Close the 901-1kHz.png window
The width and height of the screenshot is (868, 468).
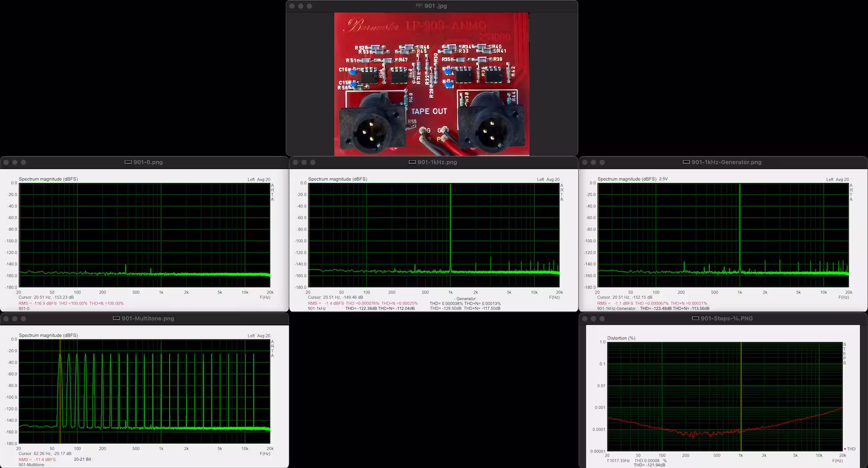pos(296,162)
